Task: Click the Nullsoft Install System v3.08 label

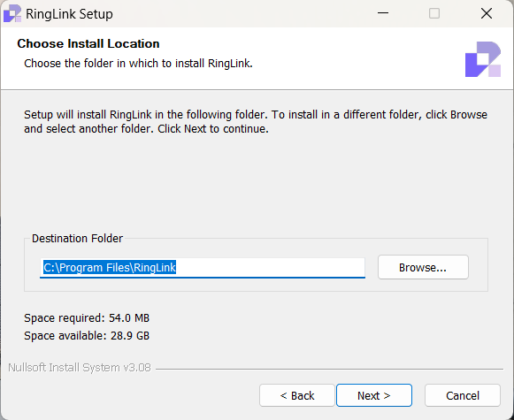Action: (x=80, y=368)
